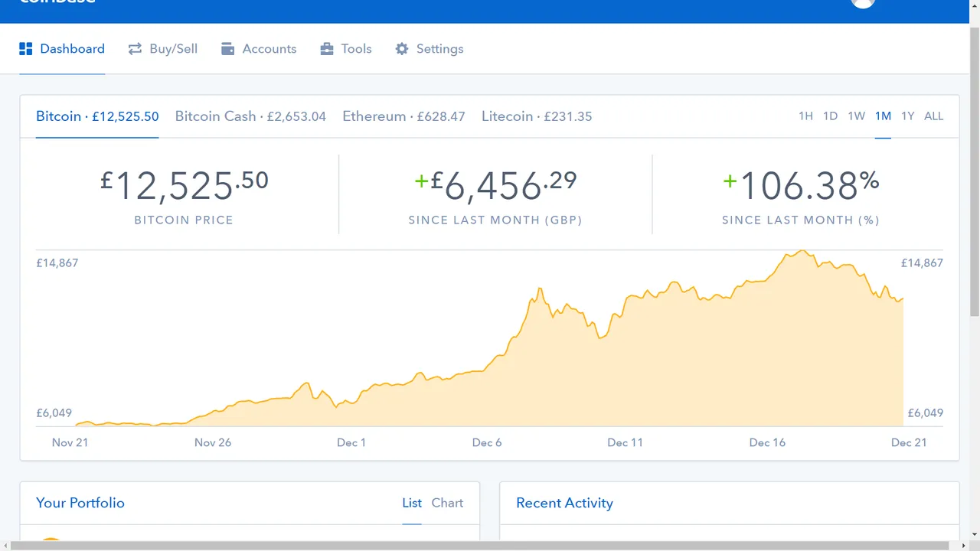Click the Dec 16 date label
980x551 pixels.
click(x=767, y=442)
